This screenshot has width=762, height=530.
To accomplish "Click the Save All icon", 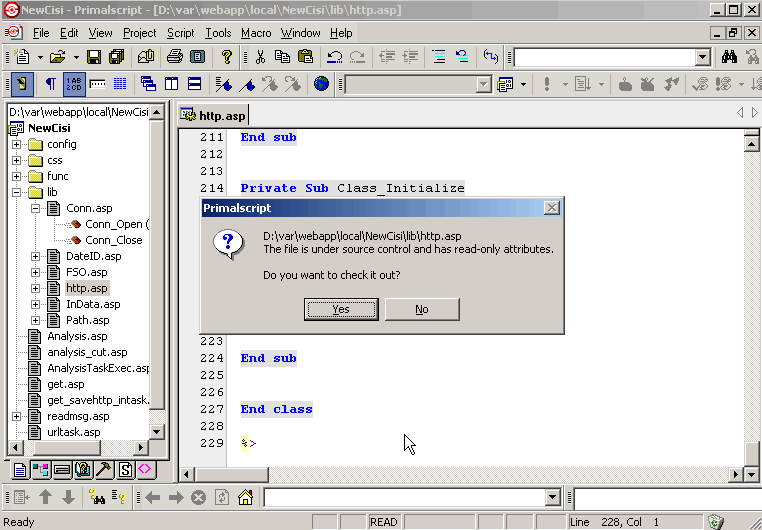I will point(117,57).
